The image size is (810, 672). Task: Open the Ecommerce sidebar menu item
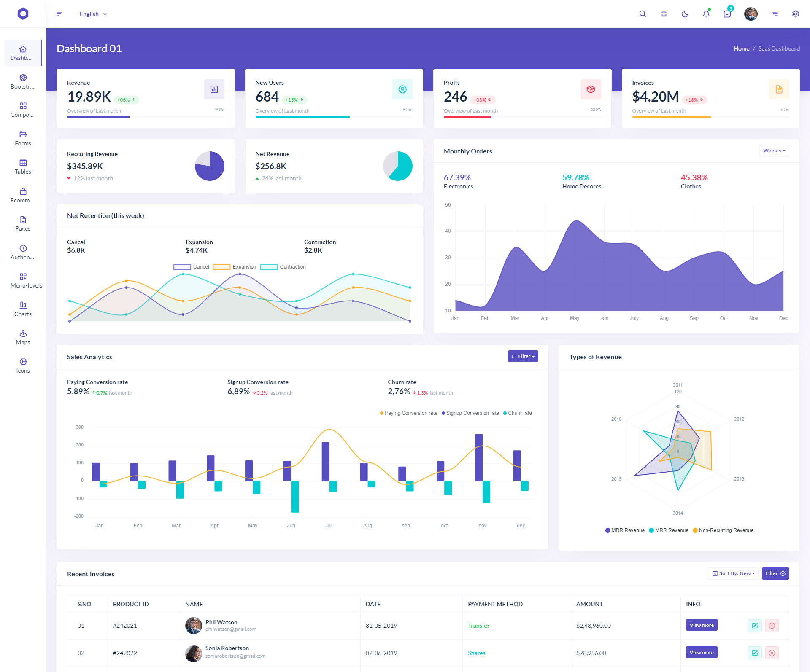coord(23,196)
